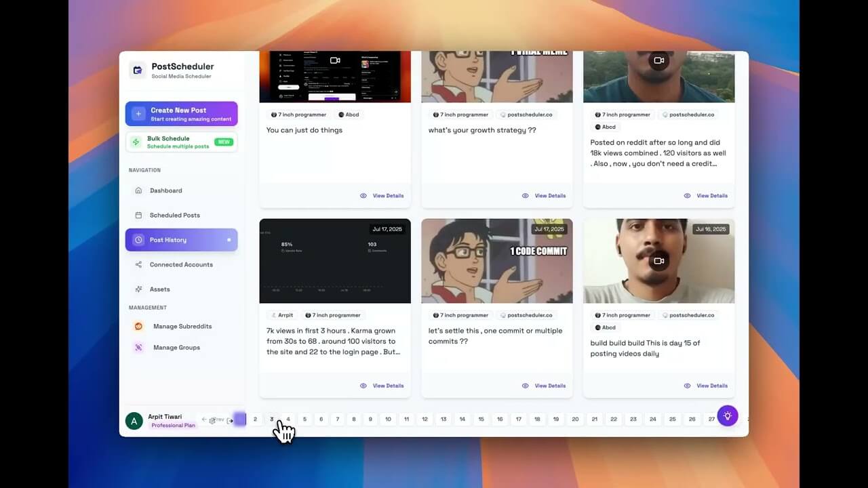The width and height of the screenshot is (868, 488).
Task: Open the meme thumbnail with 1 CODE COMMIT
Action: pos(497,260)
